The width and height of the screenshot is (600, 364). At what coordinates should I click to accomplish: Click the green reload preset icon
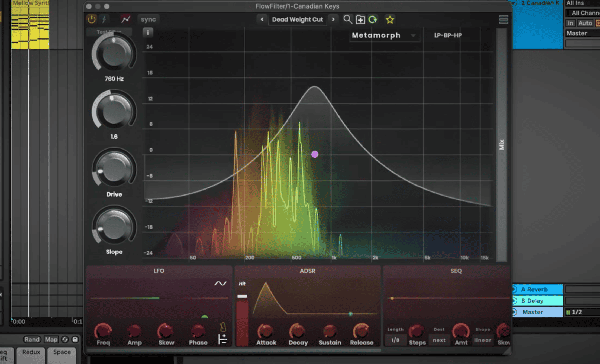pos(373,19)
